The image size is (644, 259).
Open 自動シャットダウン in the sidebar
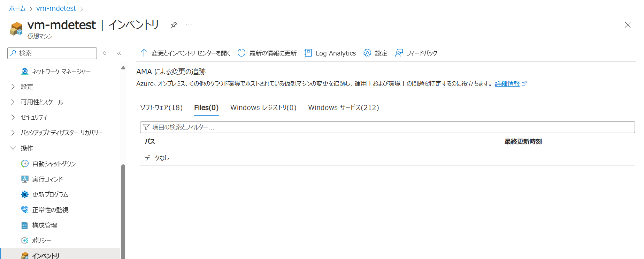point(54,164)
